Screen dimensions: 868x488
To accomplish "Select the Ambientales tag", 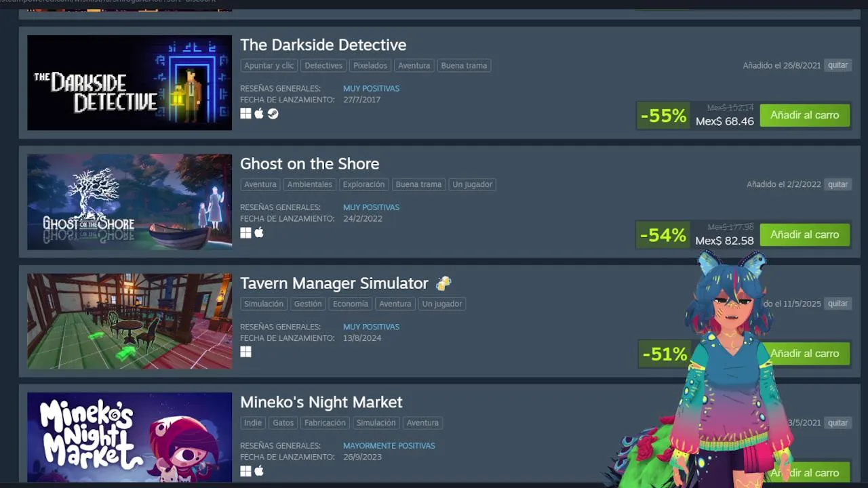I will [x=309, y=184].
